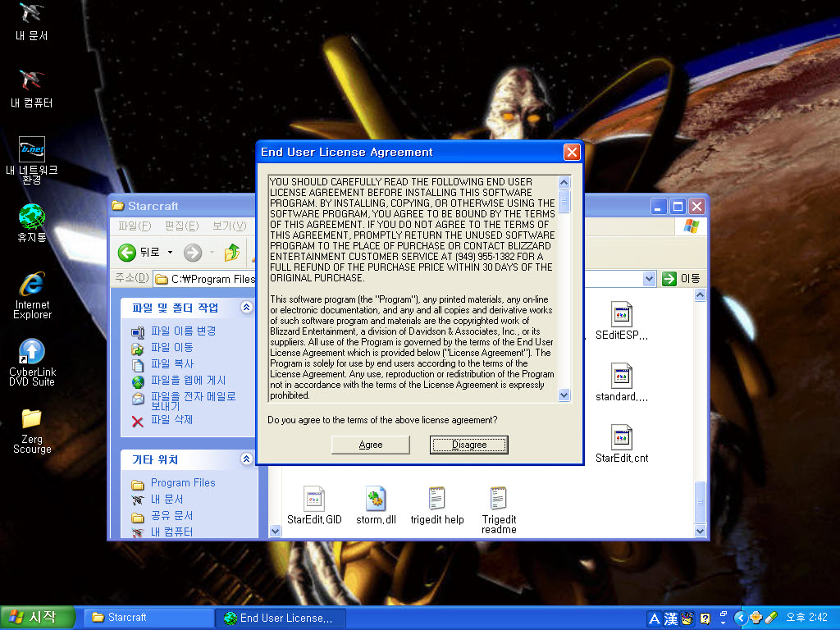Collapse the 파일 및 폴더 작업 panel
The height and width of the screenshot is (630, 840).
[246, 307]
